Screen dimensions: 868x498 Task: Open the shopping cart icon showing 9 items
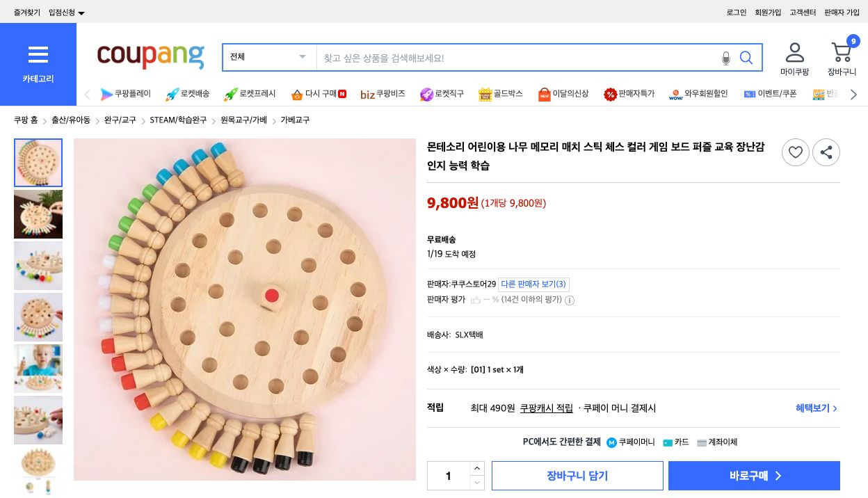click(842, 53)
